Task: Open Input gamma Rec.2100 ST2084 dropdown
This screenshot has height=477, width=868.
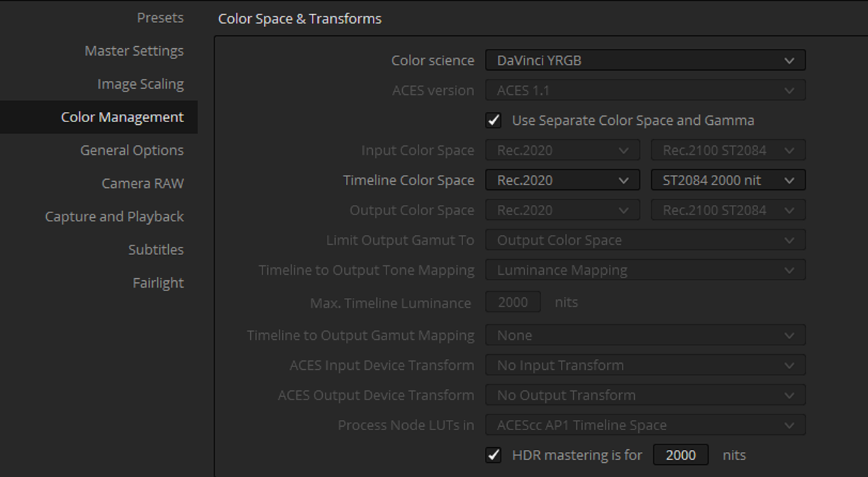Action: 728,150
